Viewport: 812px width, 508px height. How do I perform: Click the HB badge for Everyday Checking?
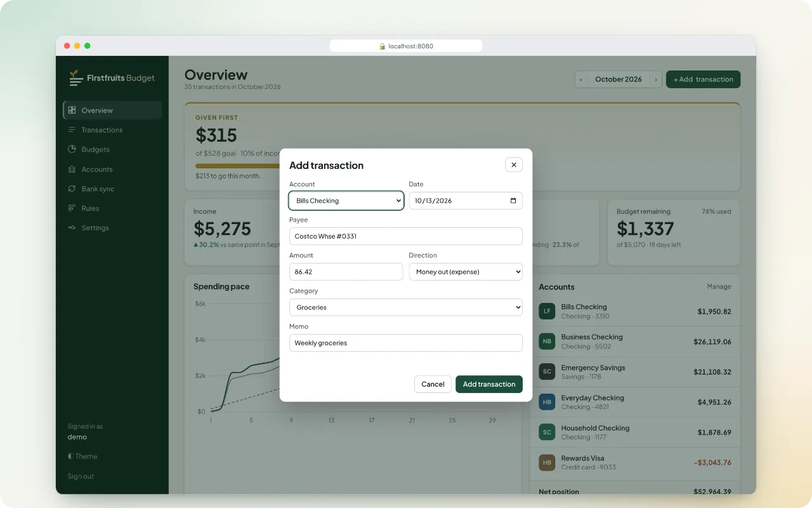[x=547, y=402]
